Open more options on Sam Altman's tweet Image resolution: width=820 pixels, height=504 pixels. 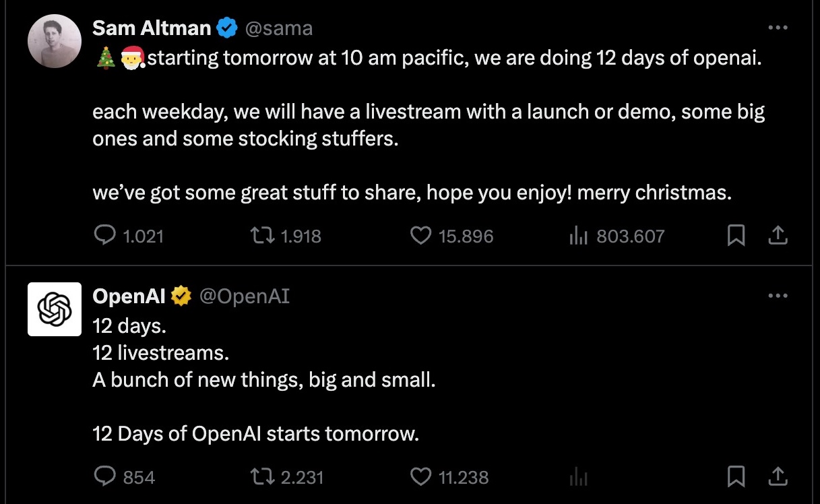778,28
